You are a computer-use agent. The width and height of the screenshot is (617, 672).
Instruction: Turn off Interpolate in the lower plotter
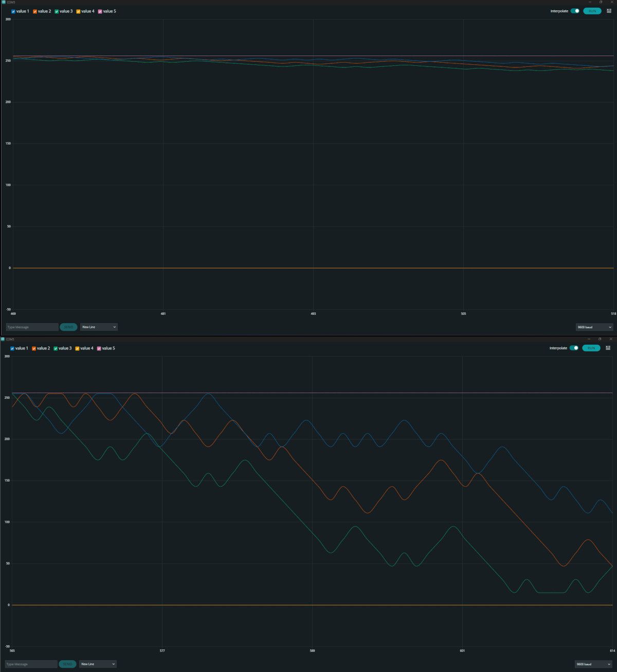574,348
